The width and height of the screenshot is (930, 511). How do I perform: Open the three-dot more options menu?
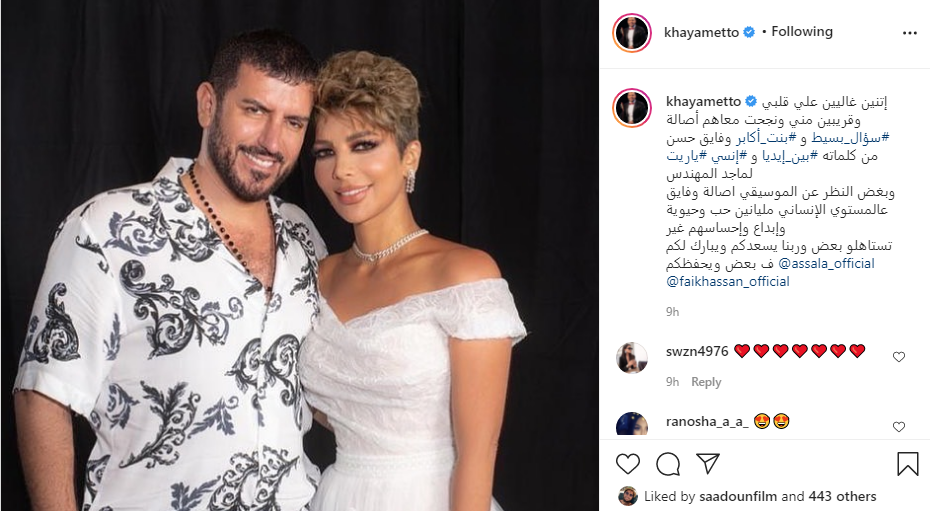point(910,33)
